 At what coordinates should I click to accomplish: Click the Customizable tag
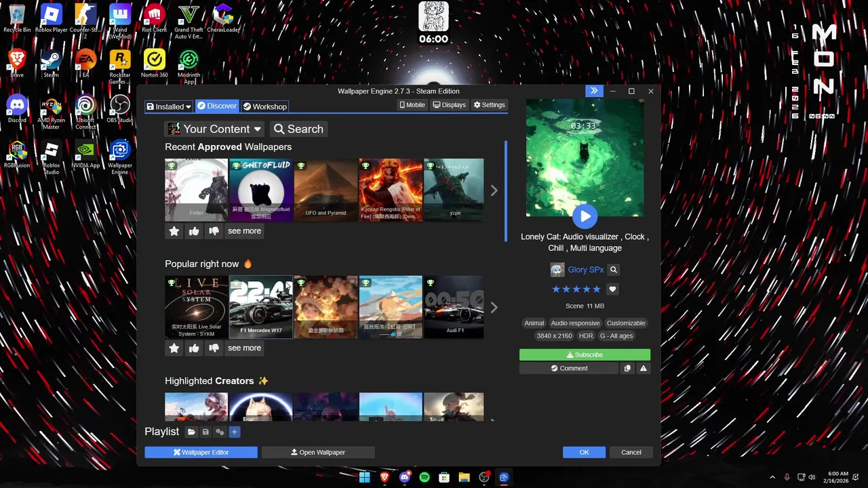[626, 323]
